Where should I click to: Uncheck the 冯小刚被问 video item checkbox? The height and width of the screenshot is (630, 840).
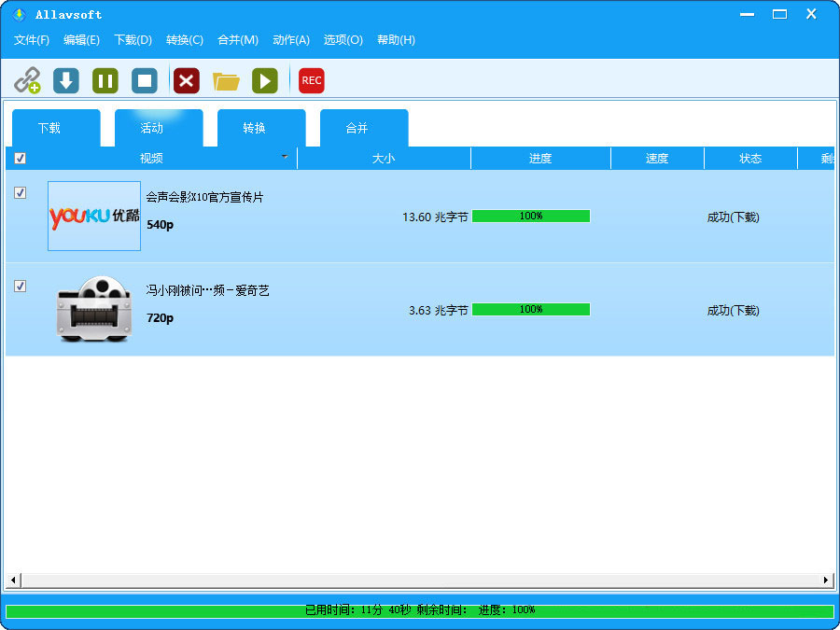pyautogui.click(x=20, y=287)
